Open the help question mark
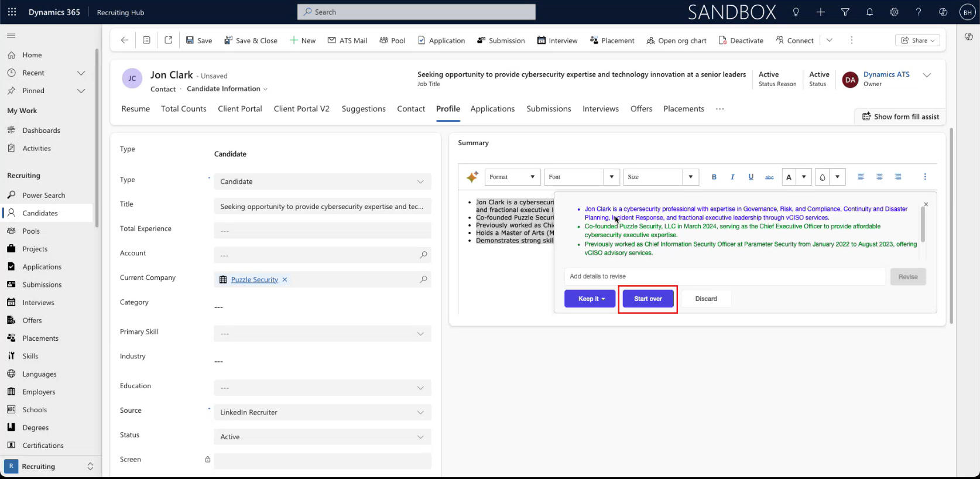The image size is (980, 479). click(918, 12)
